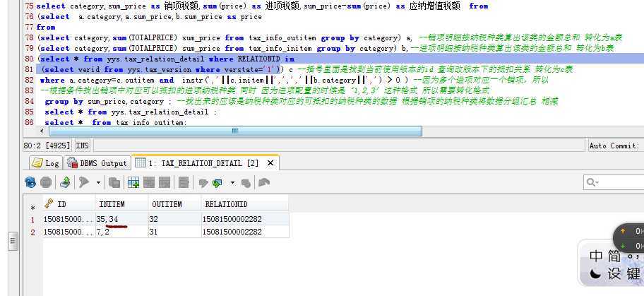Click line number 76 in the gutter
Screen dimensions: 644x296
point(29,17)
